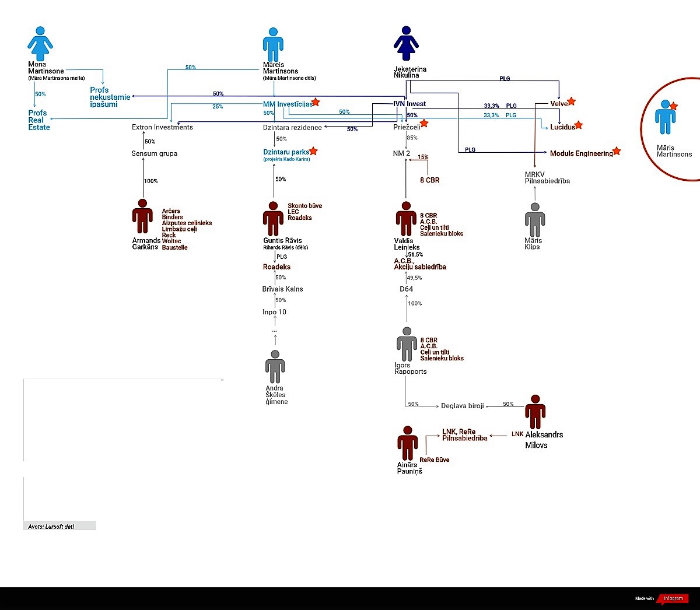Click Mona Martinsone's blue person icon

tap(40, 44)
